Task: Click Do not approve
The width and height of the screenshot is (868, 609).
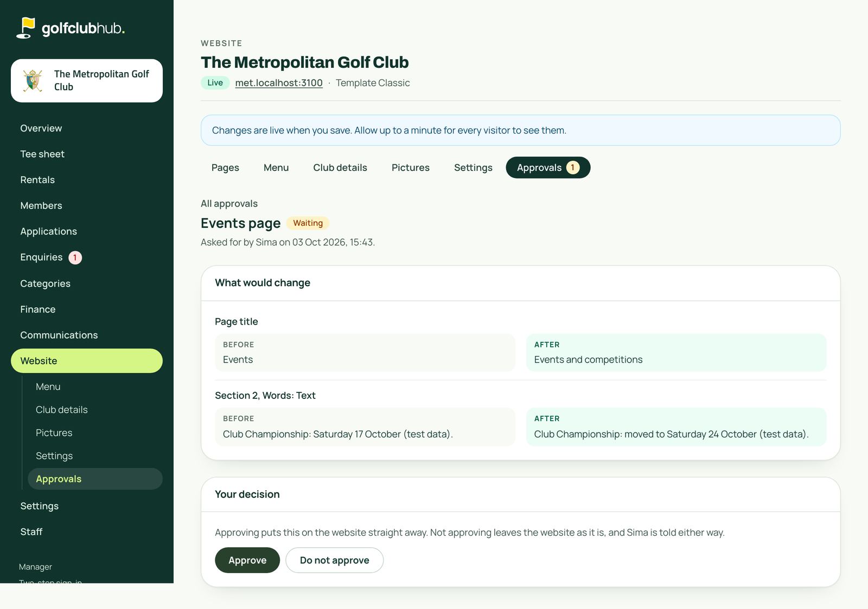Action: tap(335, 560)
